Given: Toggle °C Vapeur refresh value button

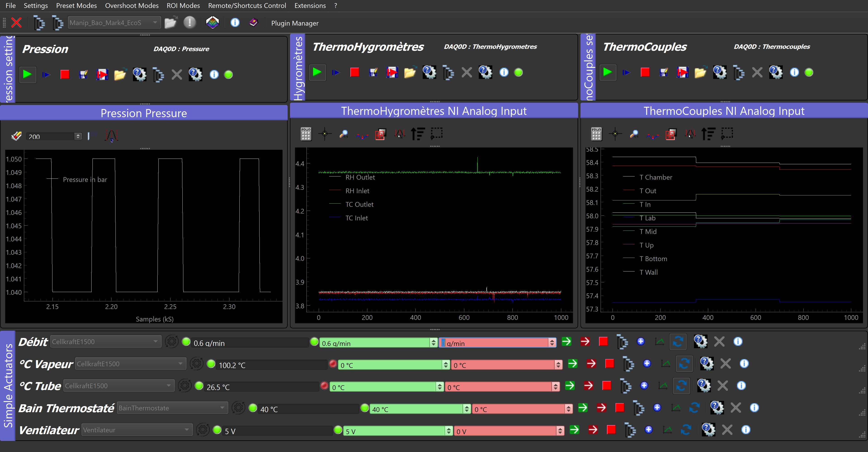Looking at the screenshot, I should [x=684, y=364].
